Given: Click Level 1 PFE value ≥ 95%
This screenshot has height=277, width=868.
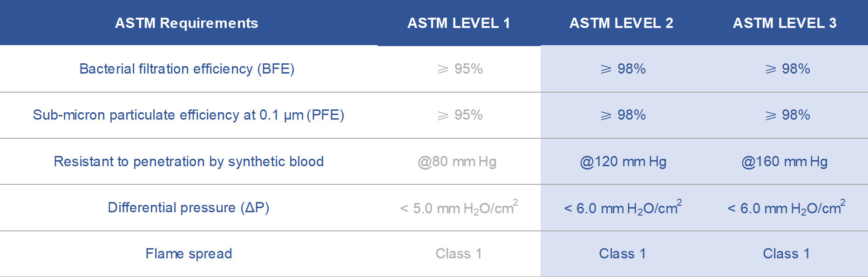Looking at the screenshot, I should pos(460,115).
